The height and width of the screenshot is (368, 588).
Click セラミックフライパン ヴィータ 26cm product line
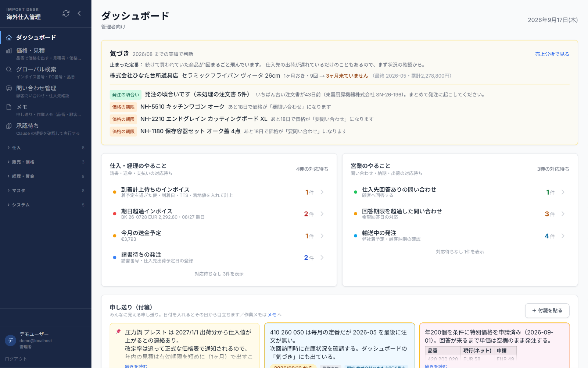pos(231,75)
